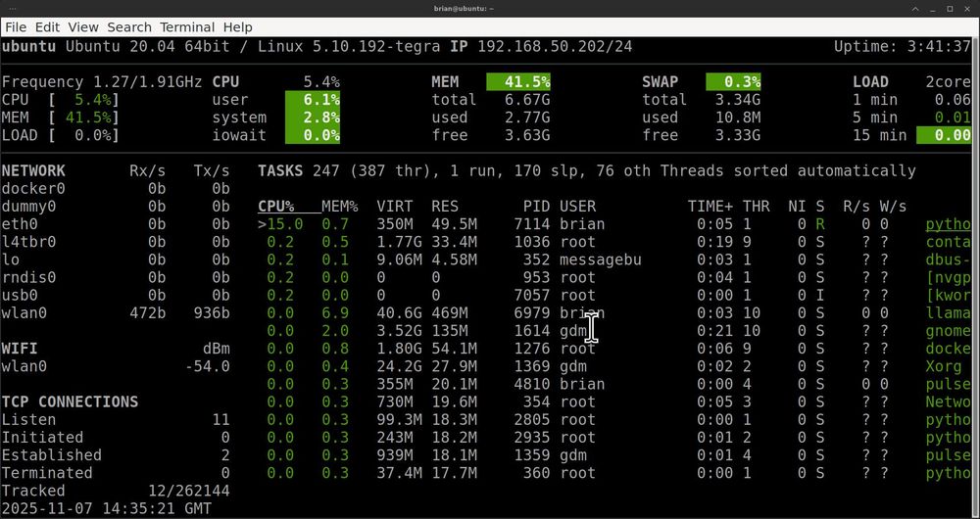Click the VIRT column header
Screen dimensions: 980x519
(x=394, y=207)
